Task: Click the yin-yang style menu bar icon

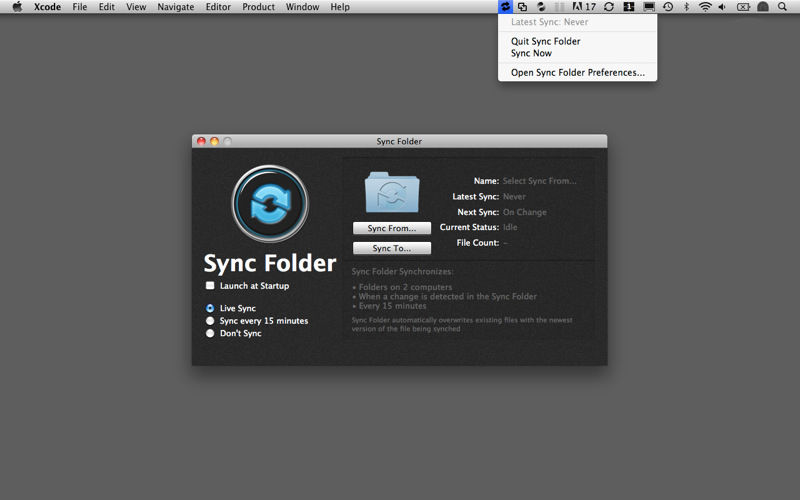Action: coord(541,7)
